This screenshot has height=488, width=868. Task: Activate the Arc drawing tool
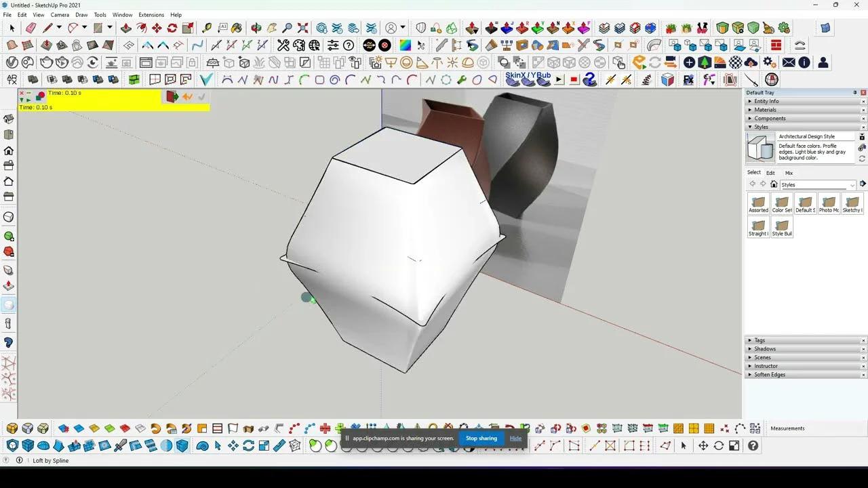coord(73,28)
